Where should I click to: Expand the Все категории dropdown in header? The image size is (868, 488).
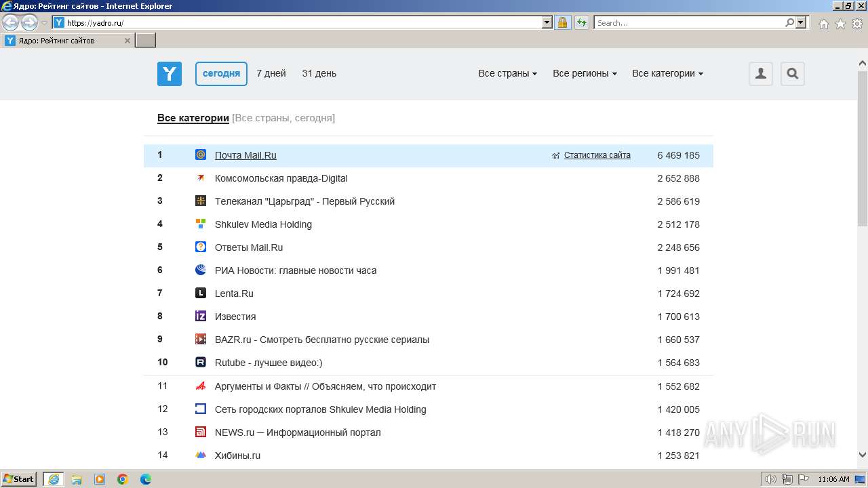click(667, 73)
